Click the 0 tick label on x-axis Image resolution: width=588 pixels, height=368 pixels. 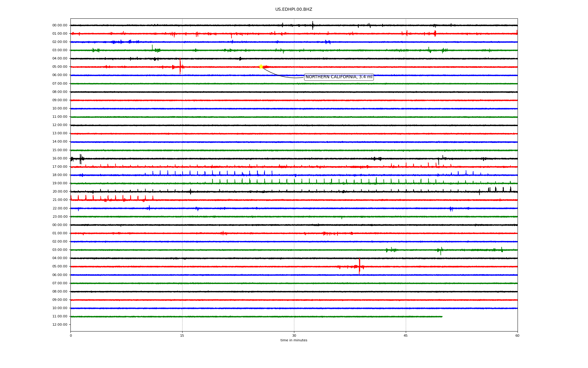point(71,336)
